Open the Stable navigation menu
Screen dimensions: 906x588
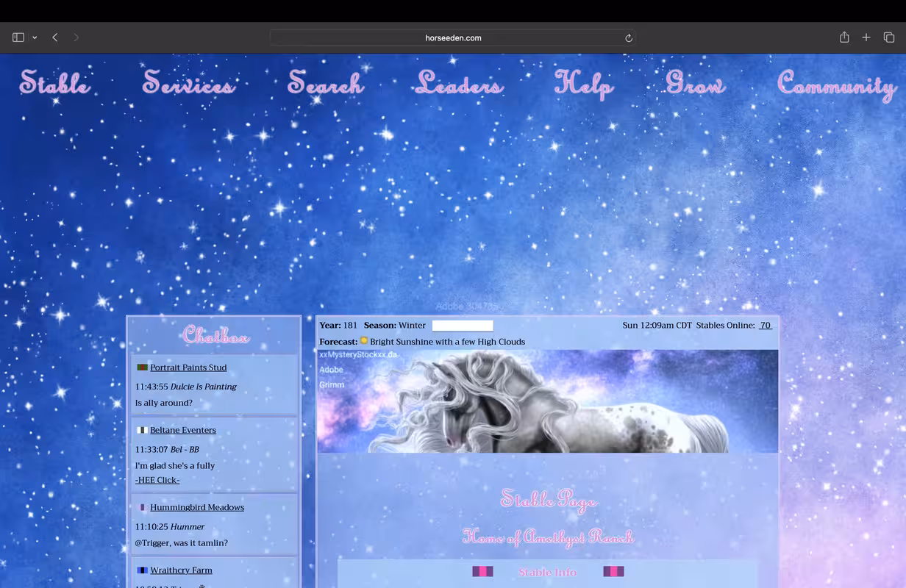[x=54, y=82]
